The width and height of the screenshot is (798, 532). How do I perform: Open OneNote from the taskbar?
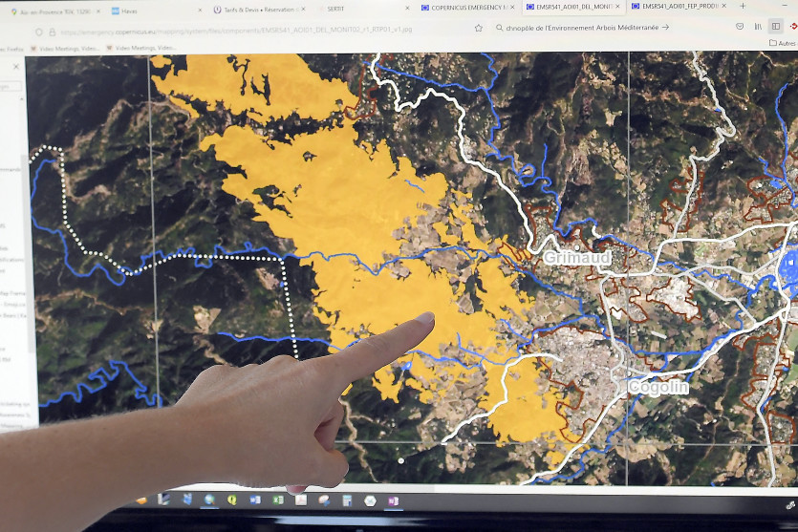pos(393,500)
